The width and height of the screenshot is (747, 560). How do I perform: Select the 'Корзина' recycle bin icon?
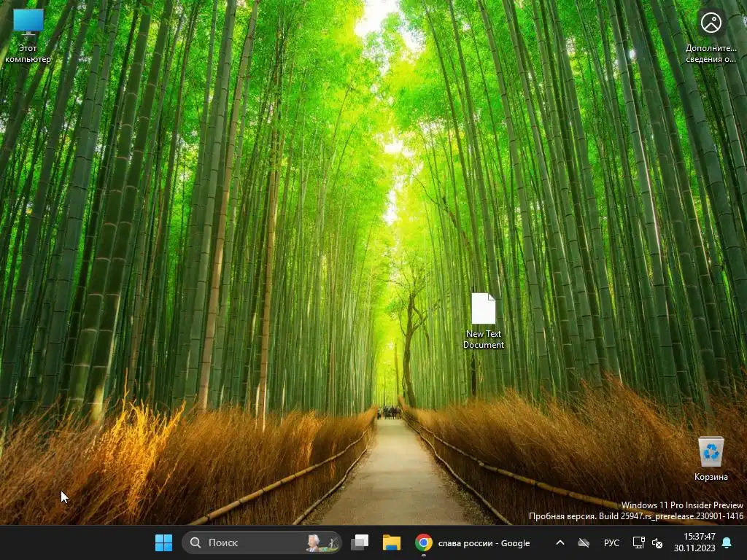(x=711, y=459)
